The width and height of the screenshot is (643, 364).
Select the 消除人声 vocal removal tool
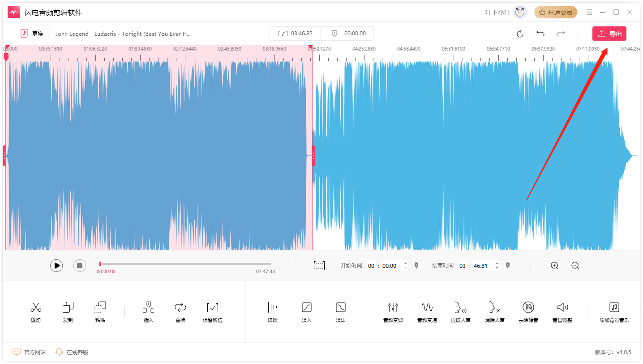(495, 312)
